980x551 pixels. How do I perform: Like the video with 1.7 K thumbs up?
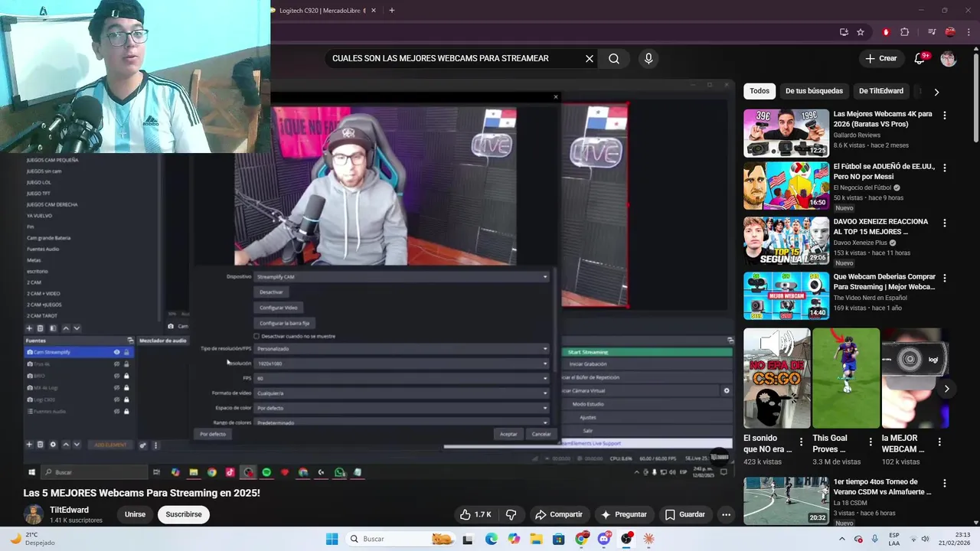(x=475, y=514)
